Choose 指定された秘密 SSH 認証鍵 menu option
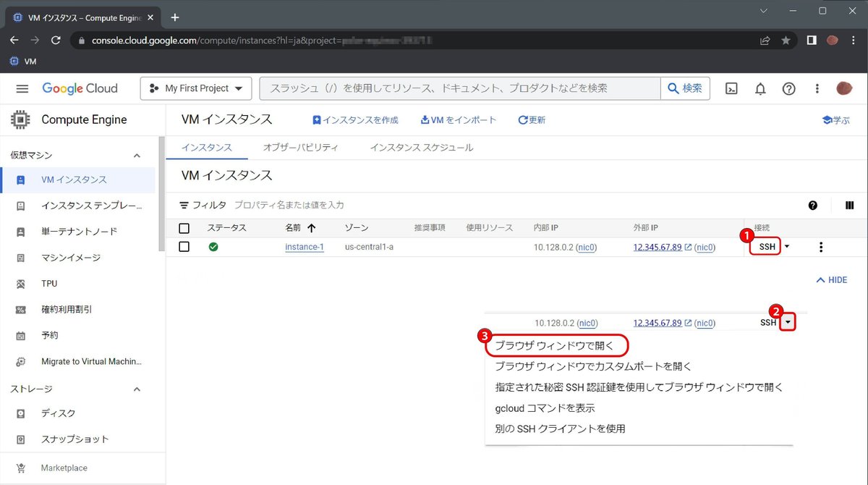 [639, 387]
